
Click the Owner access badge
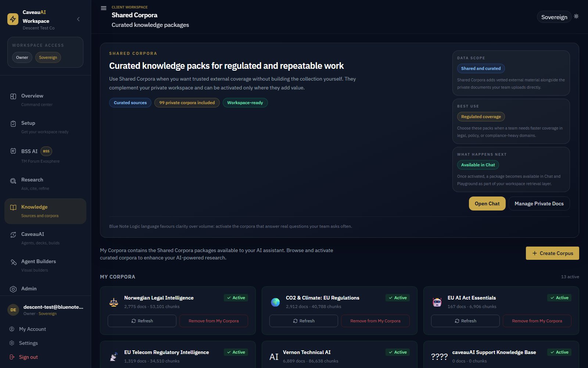(22, 57)
